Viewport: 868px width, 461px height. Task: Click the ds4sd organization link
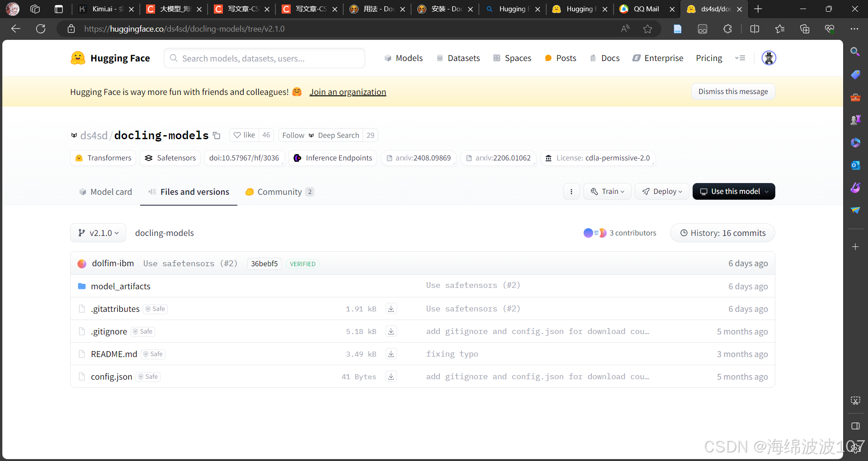[94, 135]
